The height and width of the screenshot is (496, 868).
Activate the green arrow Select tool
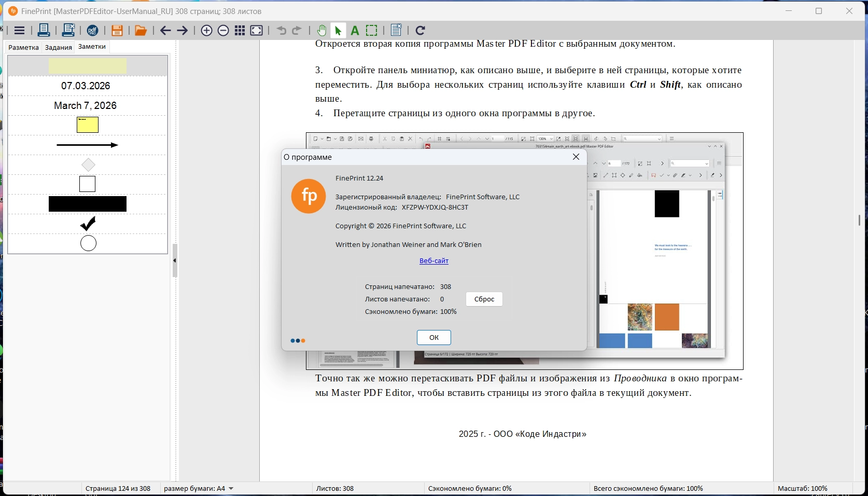pos(338,31)
